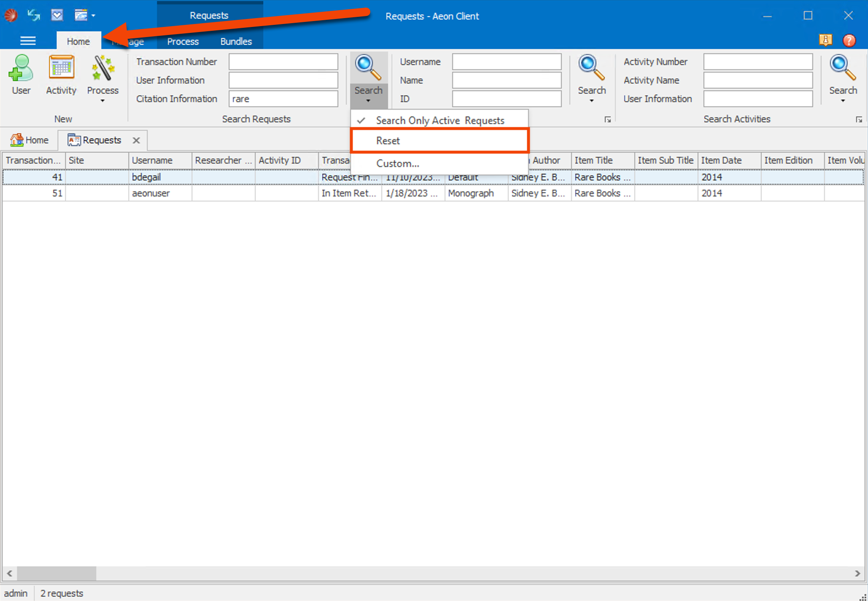This screenshot has height=601, width=868.
Task: Switch to the Bundles ribbon tab
Action: pos(236,41)
